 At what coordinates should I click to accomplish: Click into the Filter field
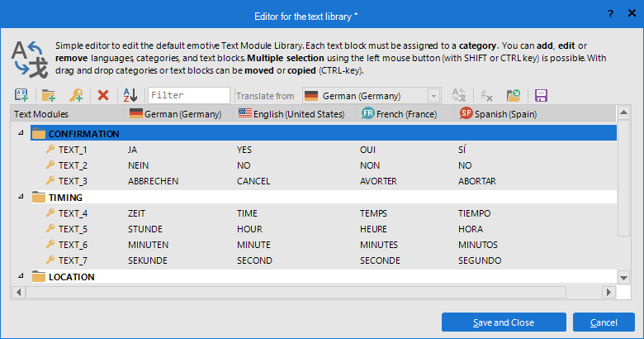point(189,95)
